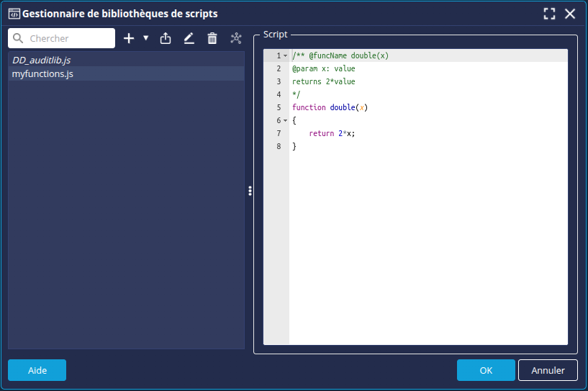
Task: Click the pencil edit icon in the toolbar
Action: pos(189,38)
